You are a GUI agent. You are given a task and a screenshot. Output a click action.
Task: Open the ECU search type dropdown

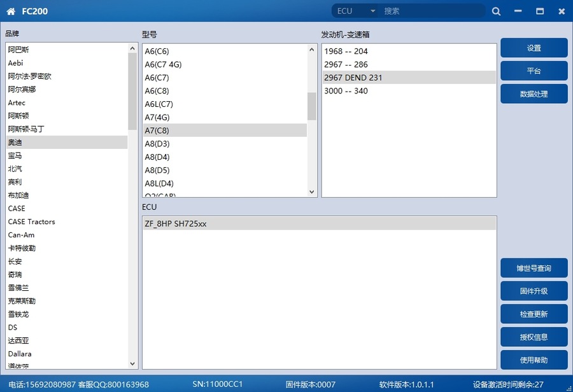[x=357, y=11]
